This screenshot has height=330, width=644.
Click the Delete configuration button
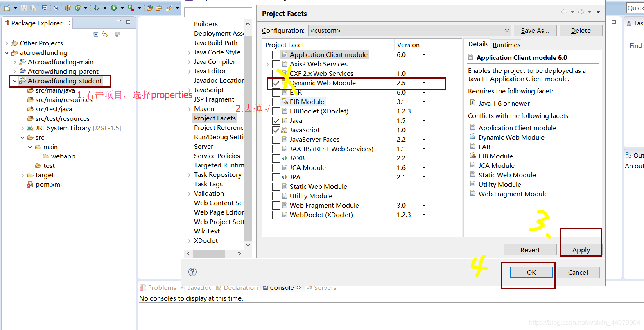tap(581, 30)
